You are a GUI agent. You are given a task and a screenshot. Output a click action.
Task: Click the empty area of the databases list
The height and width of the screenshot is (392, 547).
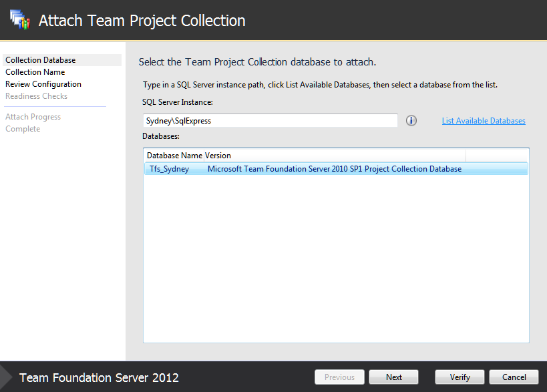coord(336,258)
